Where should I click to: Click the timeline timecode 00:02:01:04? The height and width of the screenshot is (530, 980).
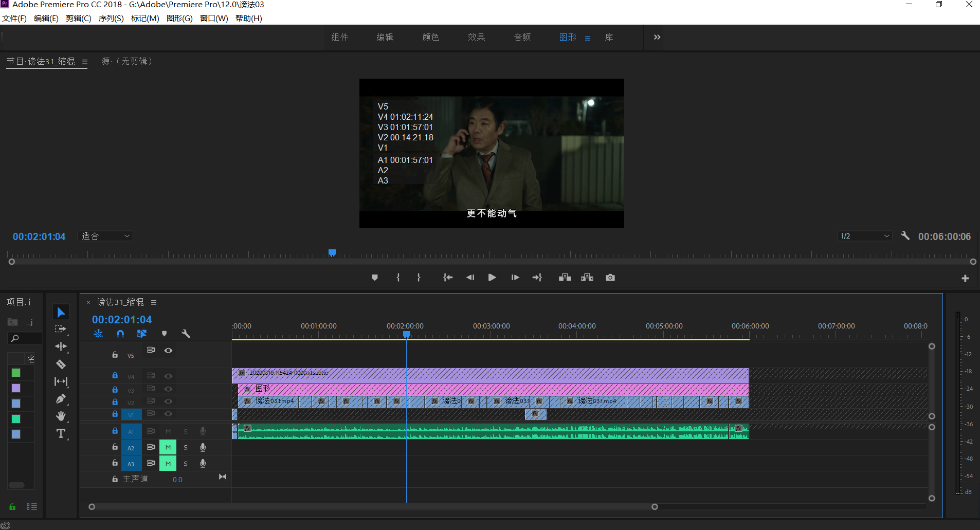point(122,319)
